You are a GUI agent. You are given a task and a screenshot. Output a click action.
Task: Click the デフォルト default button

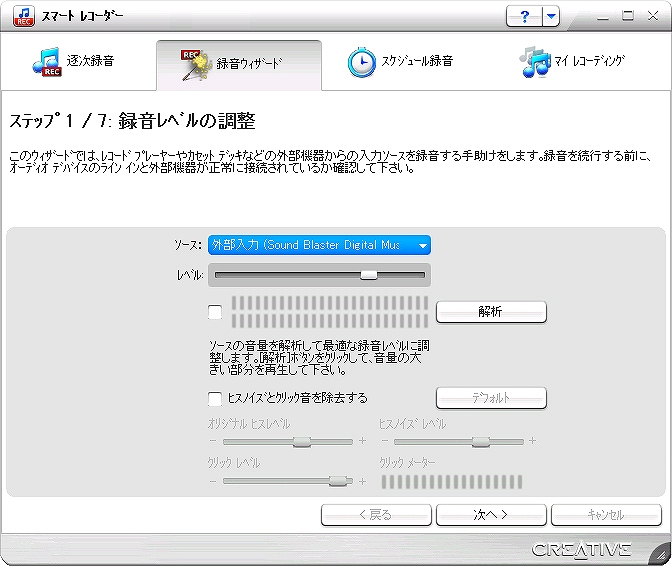click(491, 398)
